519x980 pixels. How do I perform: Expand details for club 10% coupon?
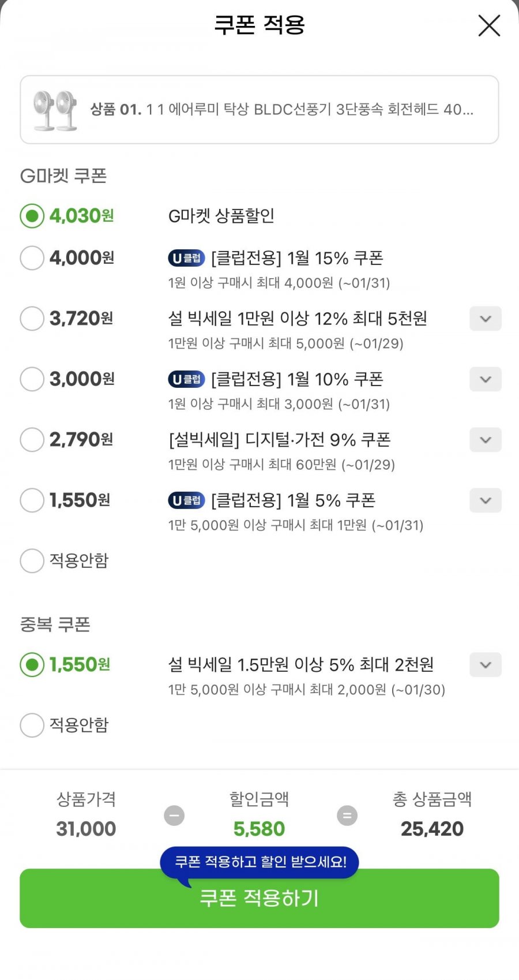[x=485, y=379]
